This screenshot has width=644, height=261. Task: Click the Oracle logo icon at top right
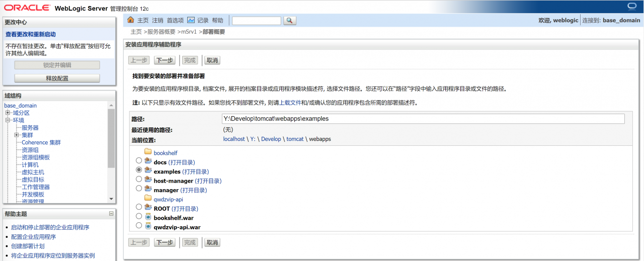[x=632, y=7]
